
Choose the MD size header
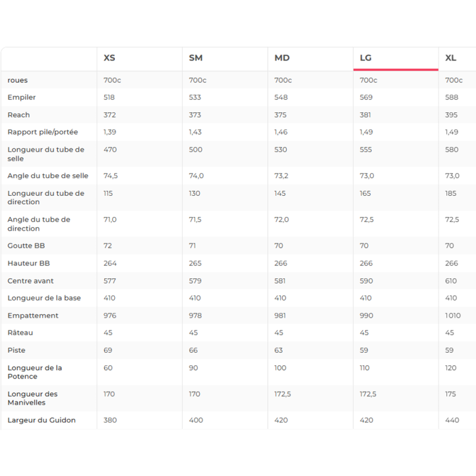click(282, 58)
